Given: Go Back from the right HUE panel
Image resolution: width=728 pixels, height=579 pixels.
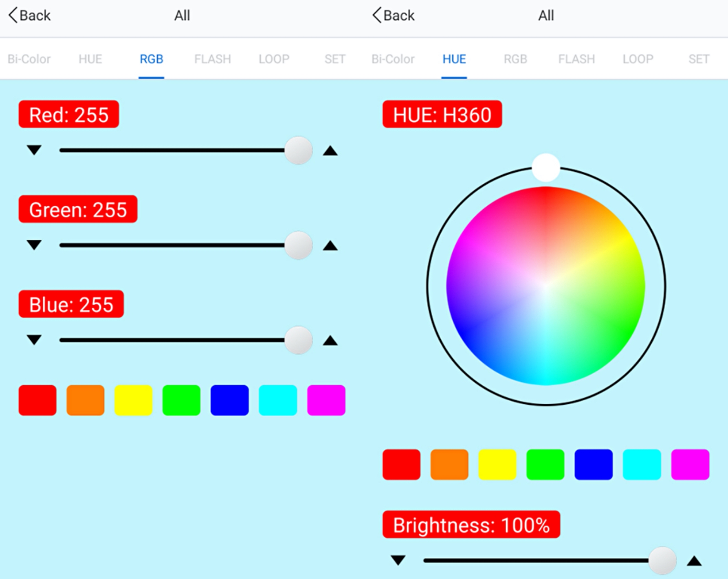Looking at the screenshot, I should (x=394, y=16).
